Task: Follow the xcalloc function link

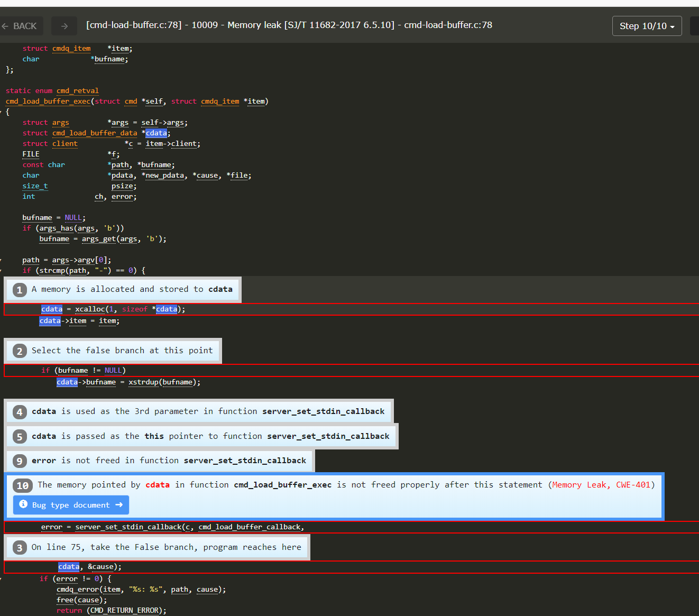Action: pos(90,309)
